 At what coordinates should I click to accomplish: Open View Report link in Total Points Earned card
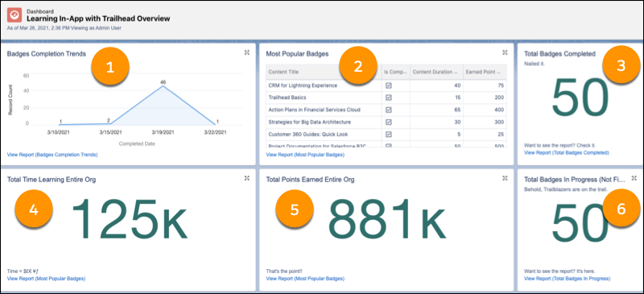[305, 279]
